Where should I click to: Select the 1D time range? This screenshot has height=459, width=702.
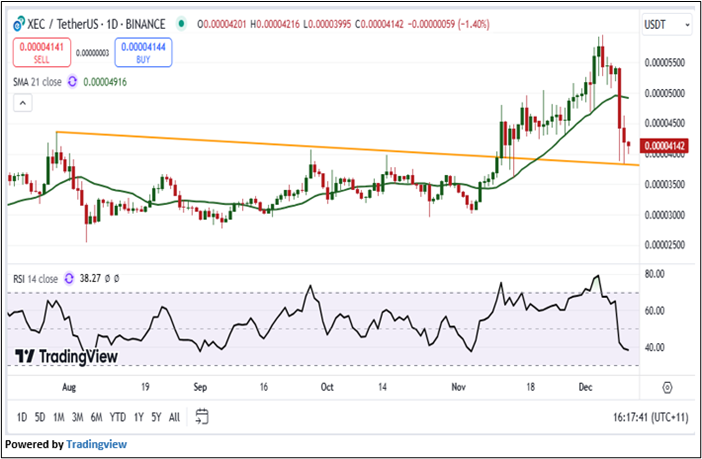click(22, 417)
